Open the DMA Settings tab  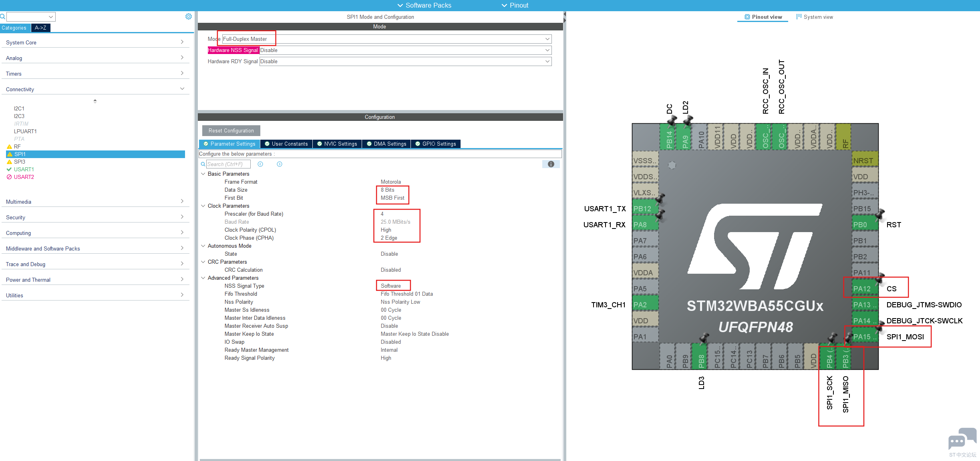[x=386, y=144]
